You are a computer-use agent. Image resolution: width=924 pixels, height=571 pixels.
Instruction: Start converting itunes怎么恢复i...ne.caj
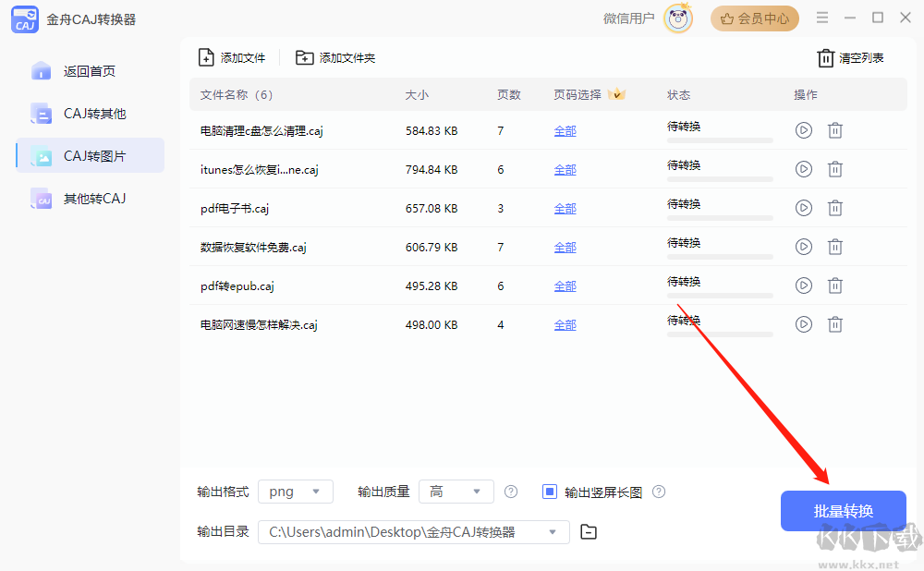pos(803,169)
